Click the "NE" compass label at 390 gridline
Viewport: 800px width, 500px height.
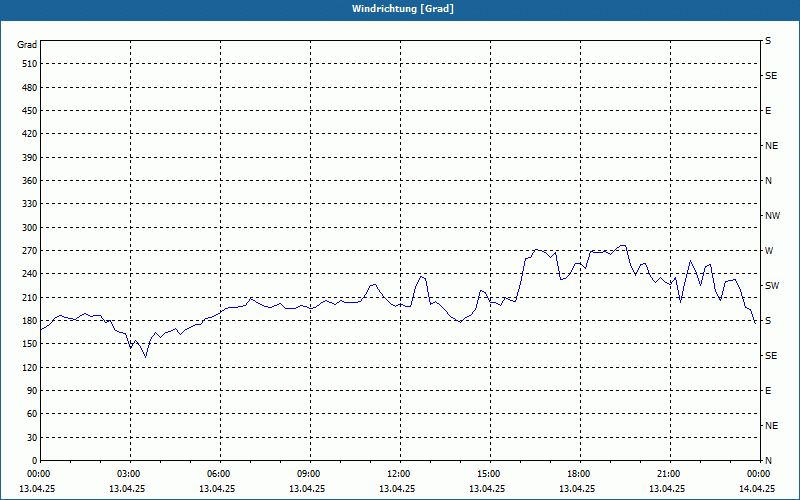(x=771, y=146)
